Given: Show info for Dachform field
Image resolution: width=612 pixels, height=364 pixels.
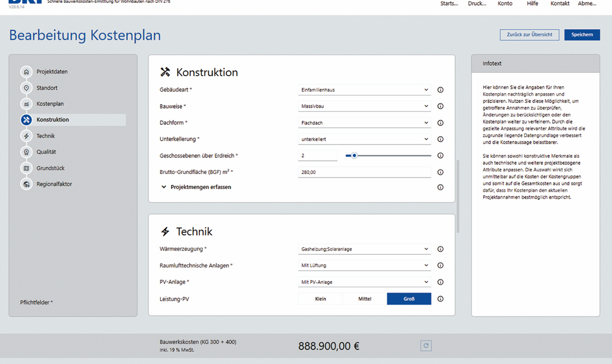Looking at the screenshot, I should (x=440, y=123).
